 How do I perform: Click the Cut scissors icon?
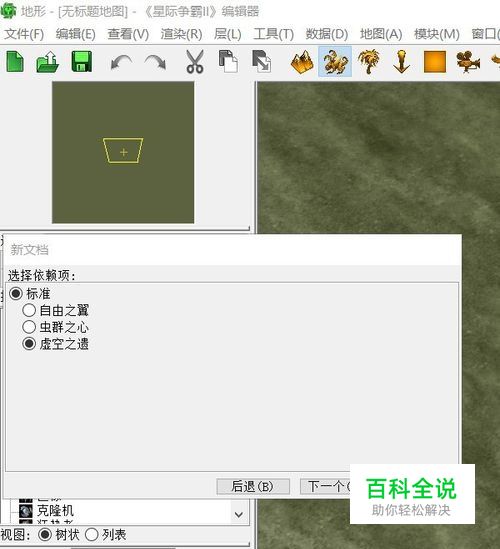pos(195,62)
